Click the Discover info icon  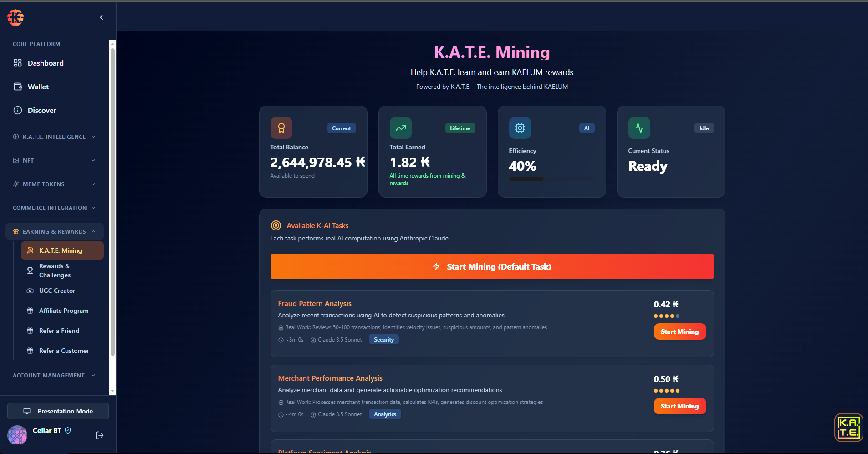[18, 110]
